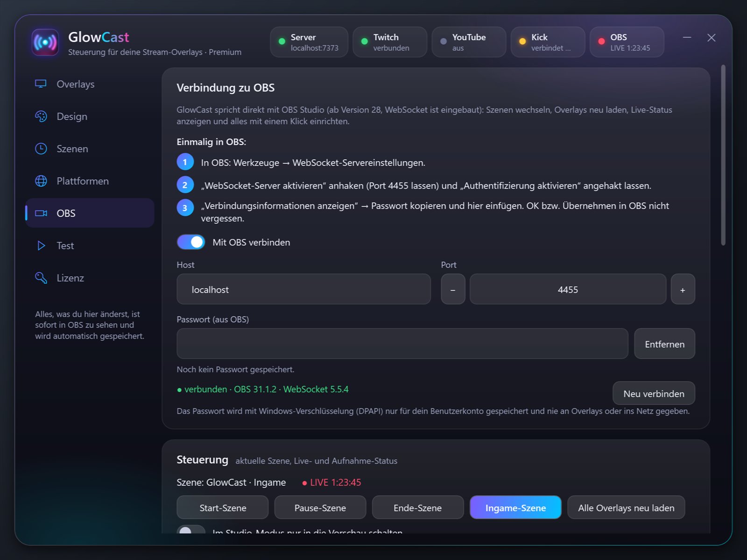Open the Lizenz page
Image resolution: width=747 pixels, height=560 pixels.
(90, 278)
